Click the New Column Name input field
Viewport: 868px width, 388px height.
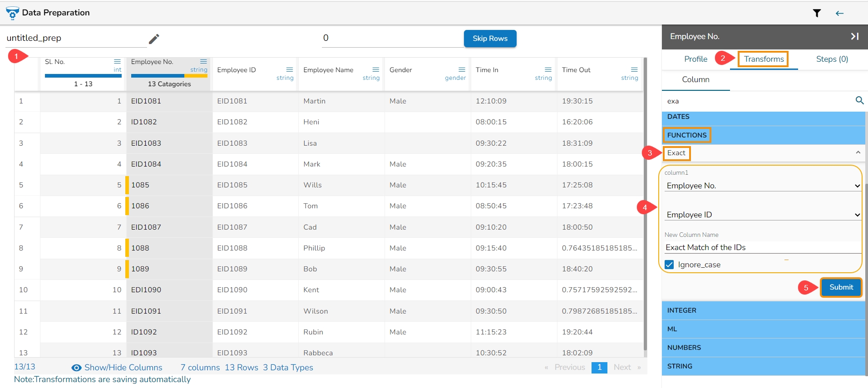pyautogui.click(x=761, y=247)
